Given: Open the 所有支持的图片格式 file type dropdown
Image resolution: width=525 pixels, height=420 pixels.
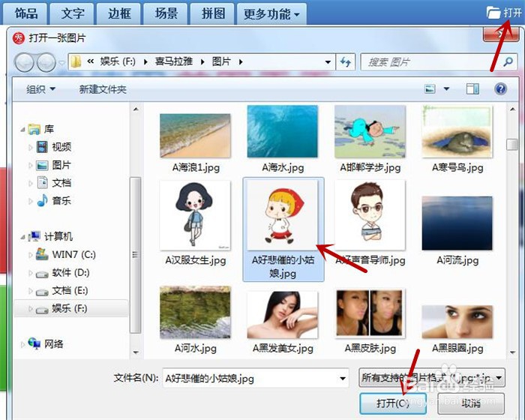Looking at the screenshot, I should coord(431,378).
